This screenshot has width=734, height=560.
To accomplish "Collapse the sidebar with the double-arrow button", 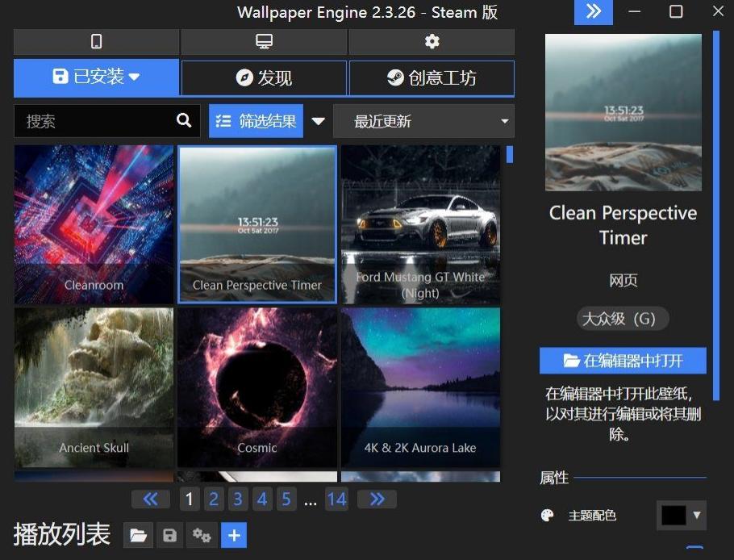I will pyautogui.click(x=593, y=12).
